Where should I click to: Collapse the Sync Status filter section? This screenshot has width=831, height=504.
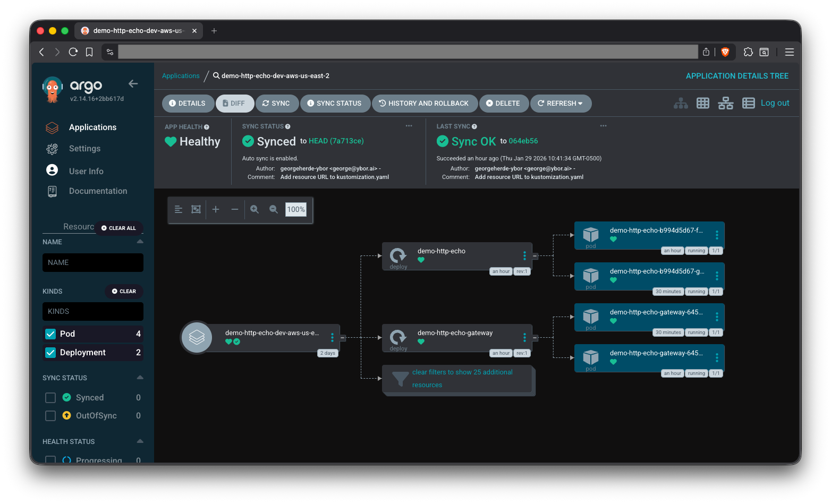tap(140, 378)
